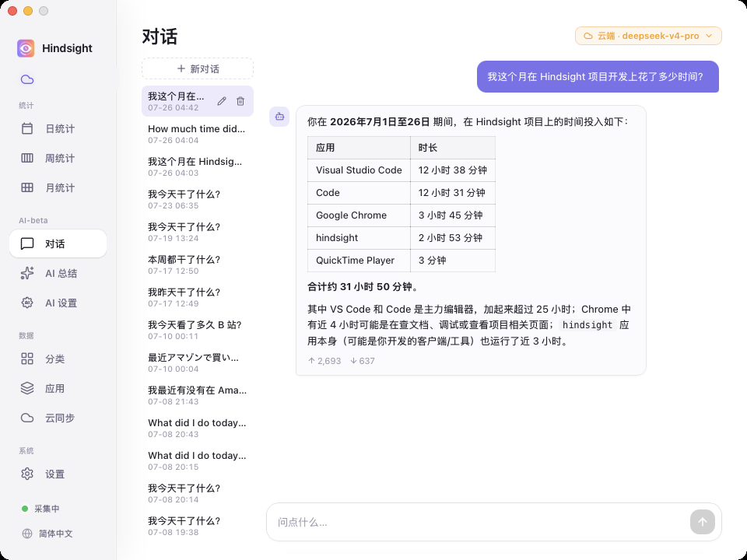Image resolution: width=747 pixels, height=560 pixels.
Task: Open conversation 最近アマゾンで買い...
Action: [198, 362]
